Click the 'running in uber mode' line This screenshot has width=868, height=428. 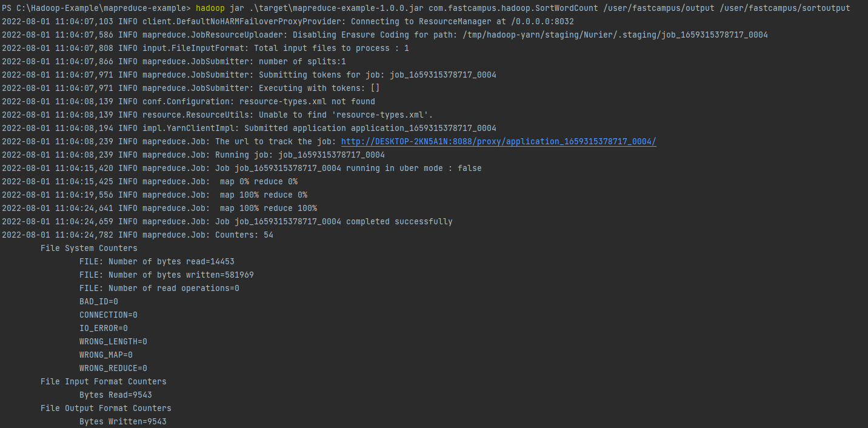click(x=242, y=168)
